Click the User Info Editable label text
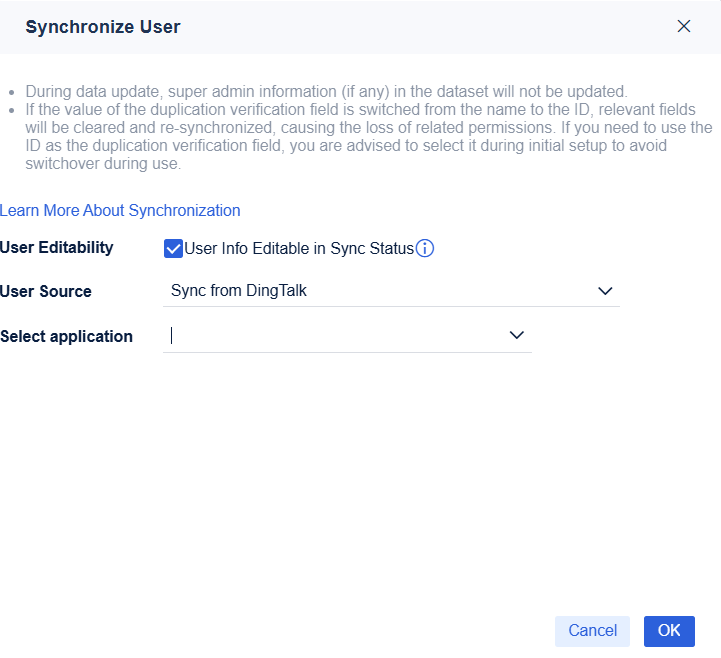The image size is (721, 658). (x=299, y=249)
